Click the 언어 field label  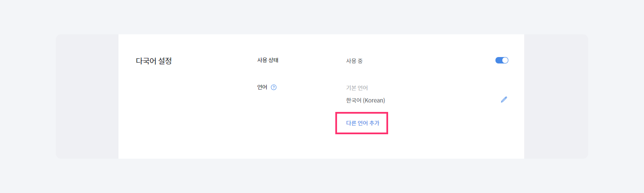tap(262, 87)
